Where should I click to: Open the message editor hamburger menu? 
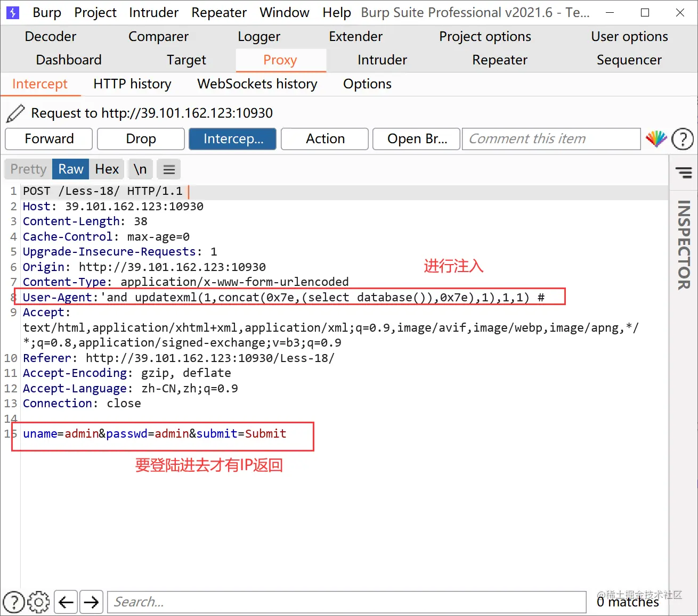[x=169, y=169]
